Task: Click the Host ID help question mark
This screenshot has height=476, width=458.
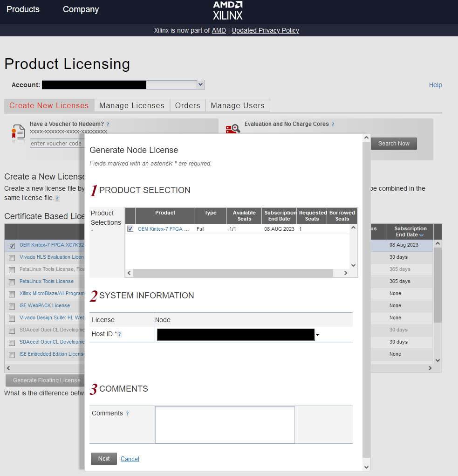Action: (119, 334)
